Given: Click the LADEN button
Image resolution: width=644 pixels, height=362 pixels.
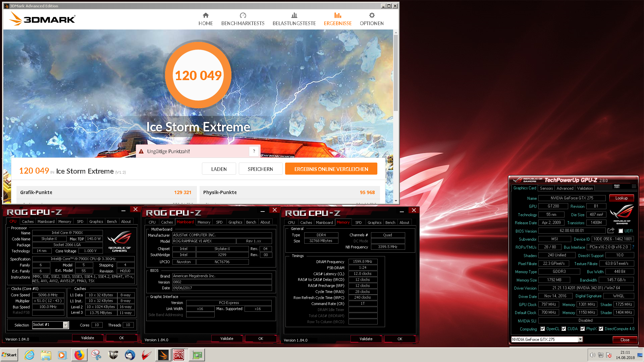Looking at the screenshot, I should pos(219,169).
